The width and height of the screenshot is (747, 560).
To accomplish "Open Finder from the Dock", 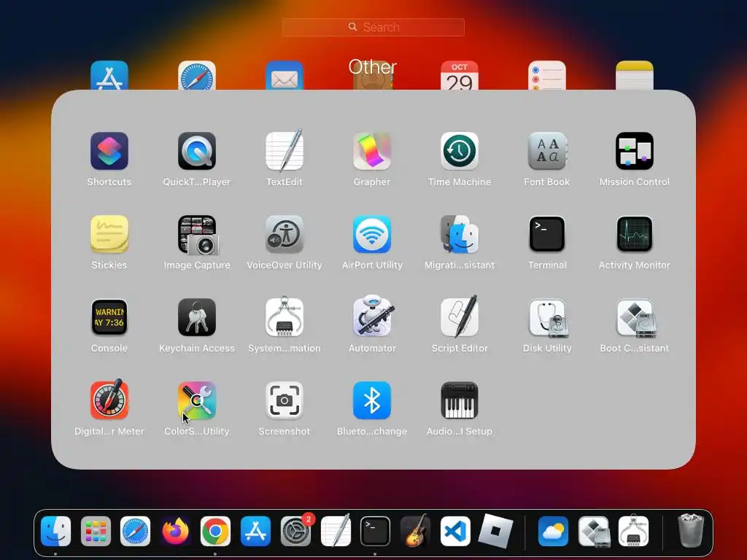I will 55,531.
